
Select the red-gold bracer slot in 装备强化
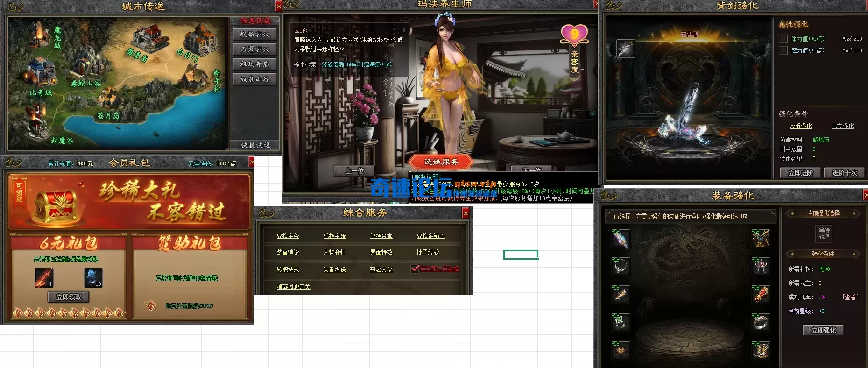point(761,295)
